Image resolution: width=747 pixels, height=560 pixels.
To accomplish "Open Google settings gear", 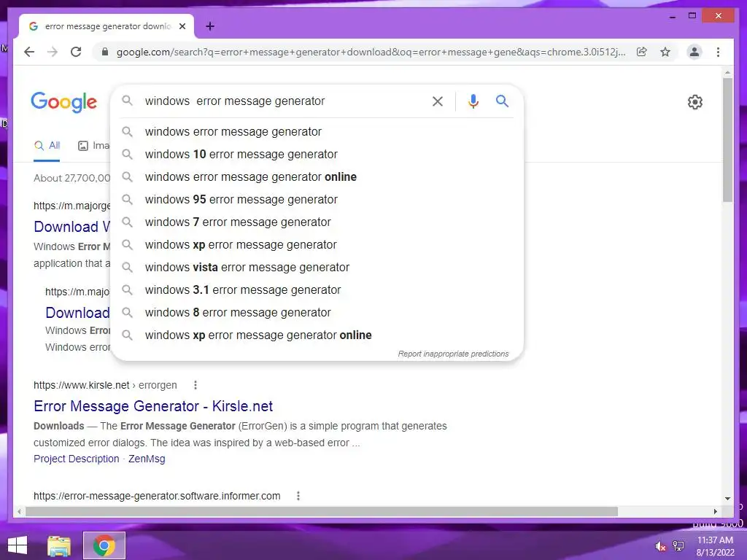I will pos(695,102).
